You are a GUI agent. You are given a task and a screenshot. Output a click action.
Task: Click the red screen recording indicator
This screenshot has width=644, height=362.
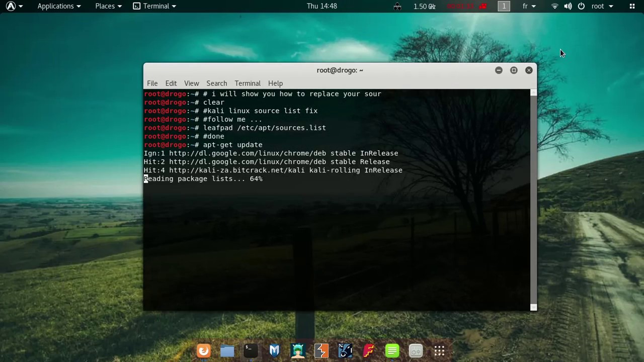click(x=467, y=6)
